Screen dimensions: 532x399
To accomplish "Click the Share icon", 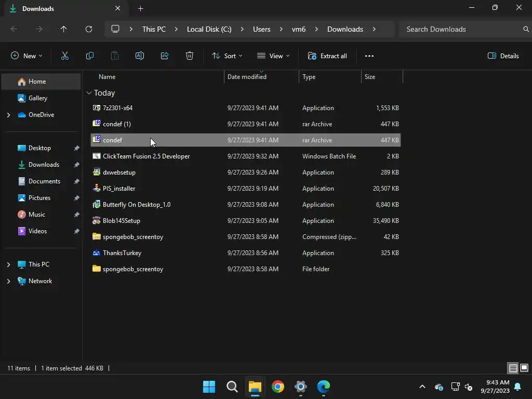I will [165, 56].
